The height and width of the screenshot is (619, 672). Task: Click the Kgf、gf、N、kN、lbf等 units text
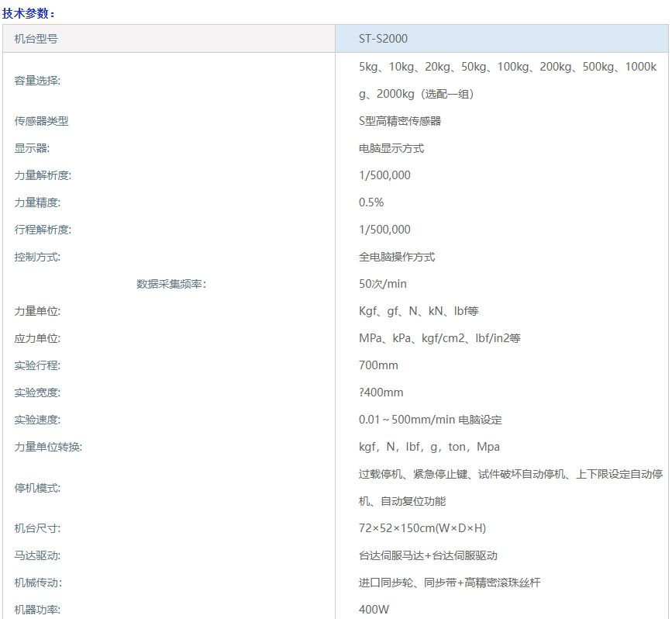419,311
